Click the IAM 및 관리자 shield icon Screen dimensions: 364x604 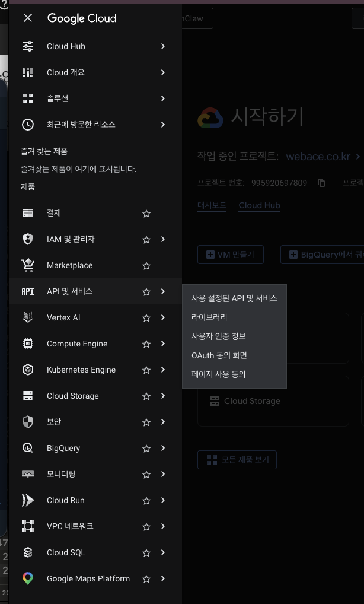coord(28,239)
